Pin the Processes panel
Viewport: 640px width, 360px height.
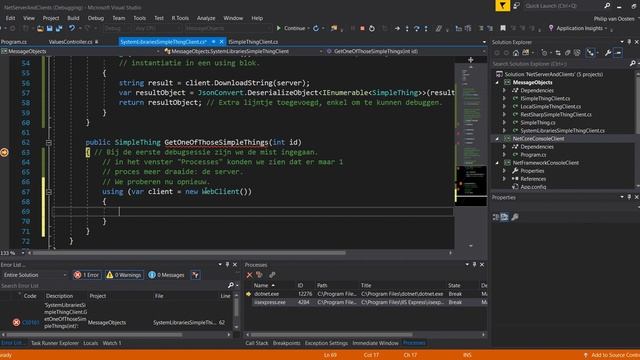pos(474,264)
